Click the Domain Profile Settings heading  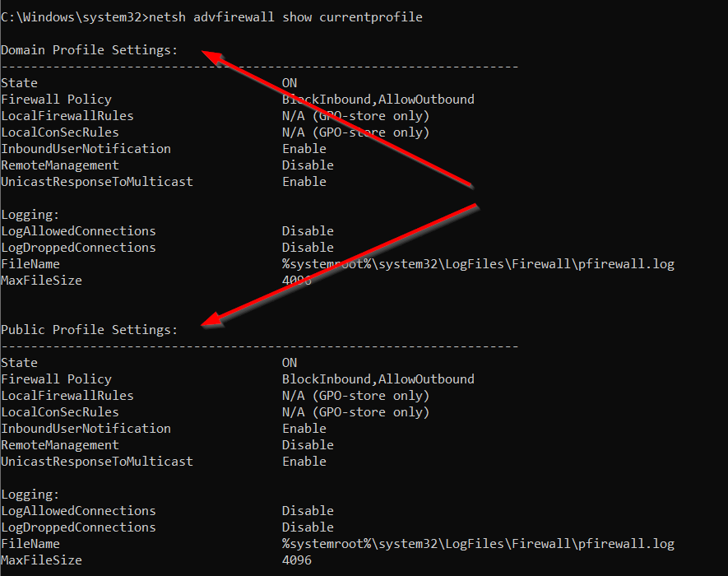[89, 50]
